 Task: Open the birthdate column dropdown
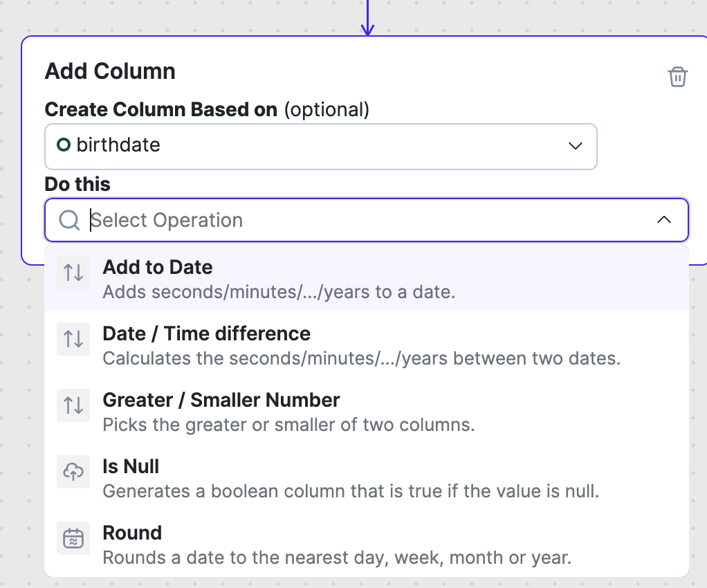320,146
